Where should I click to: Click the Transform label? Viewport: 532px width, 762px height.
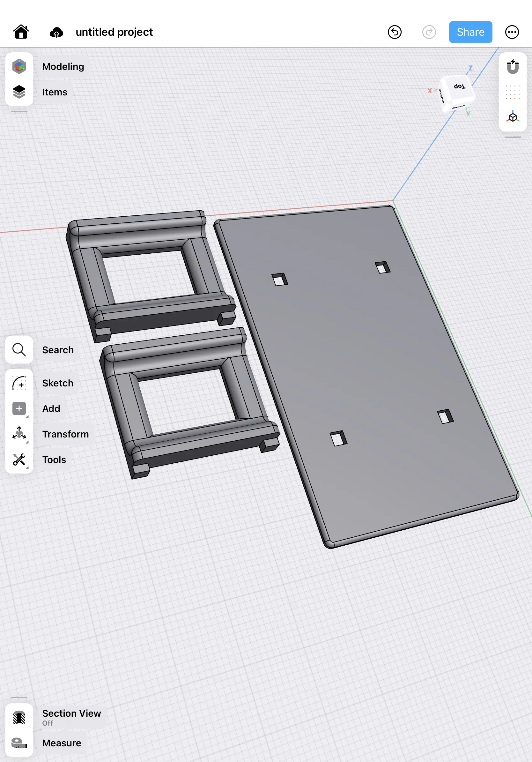point(65,434)
